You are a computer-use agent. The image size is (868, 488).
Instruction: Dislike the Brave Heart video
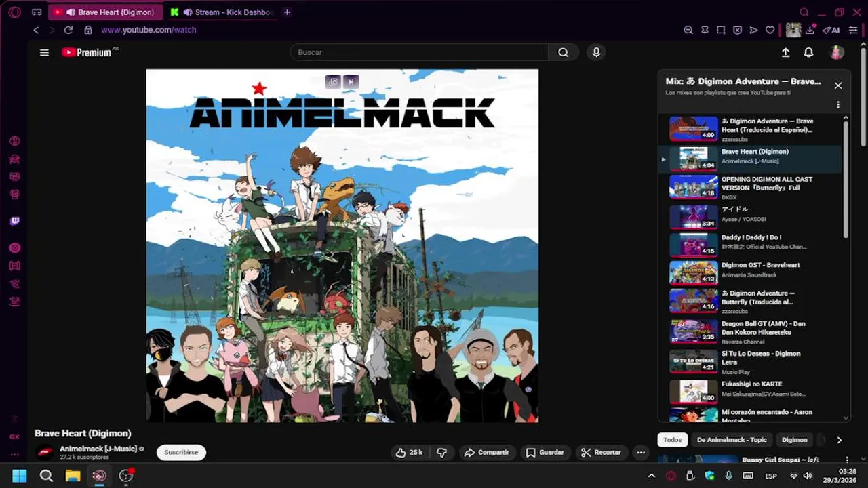(441, 452)
